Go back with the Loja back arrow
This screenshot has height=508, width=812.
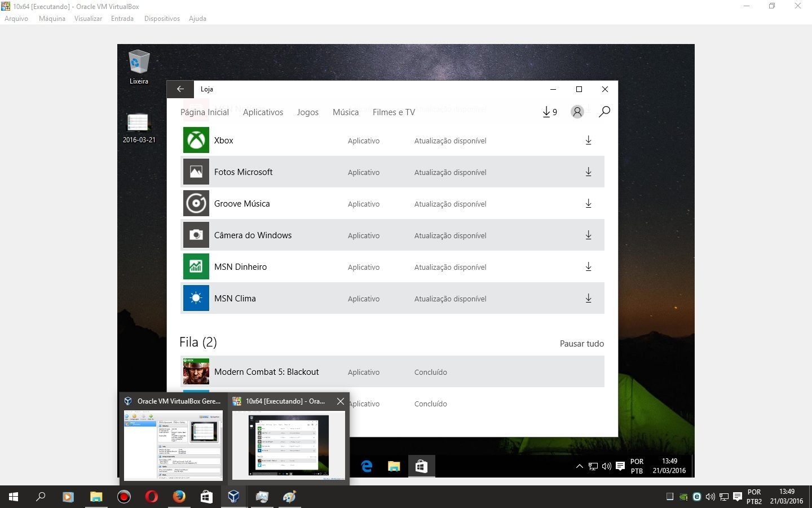click(180, 89)
